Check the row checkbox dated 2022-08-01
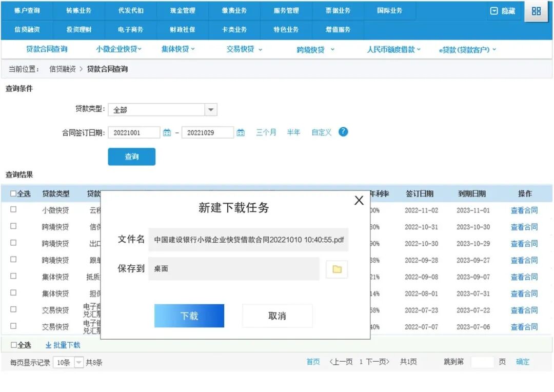Image resolution: width=554 pixels, height=392 pixels. click(13, 292)
